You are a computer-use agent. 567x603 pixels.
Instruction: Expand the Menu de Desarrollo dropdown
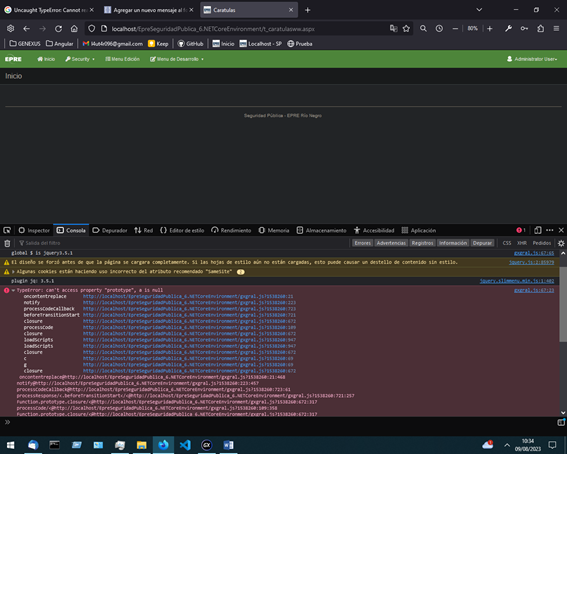177,59
